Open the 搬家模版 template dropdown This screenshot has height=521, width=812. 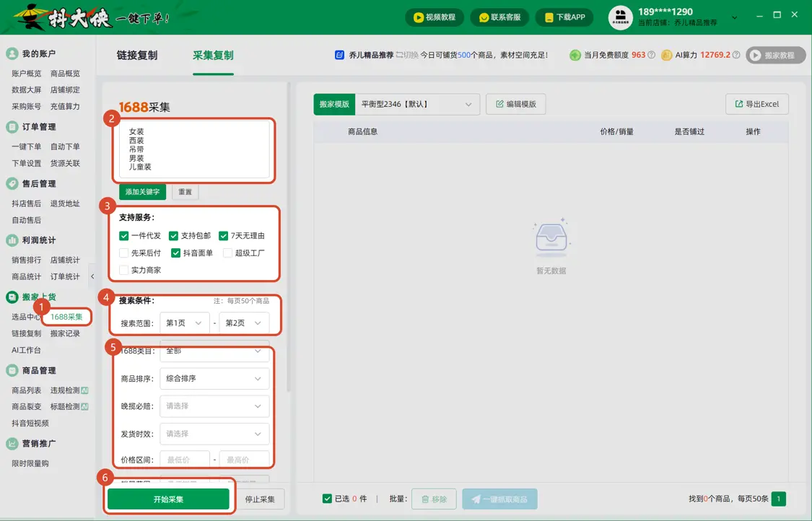tap(417, 104)
